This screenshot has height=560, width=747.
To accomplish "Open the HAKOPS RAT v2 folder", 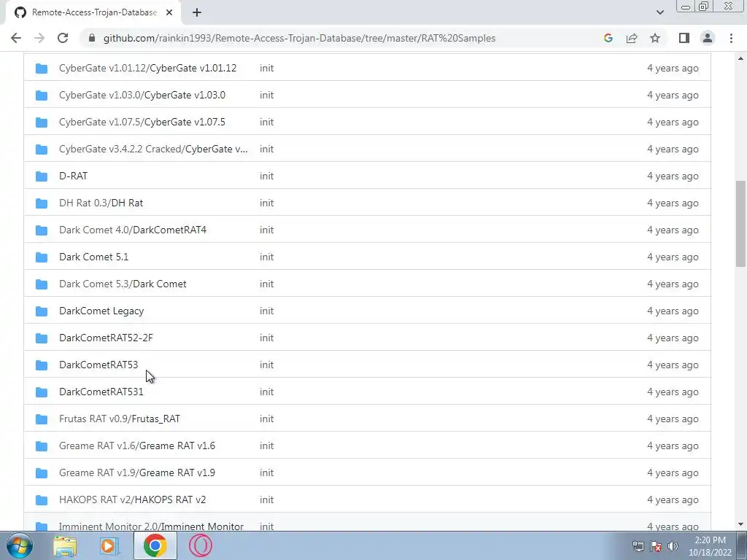I will 133,500.
